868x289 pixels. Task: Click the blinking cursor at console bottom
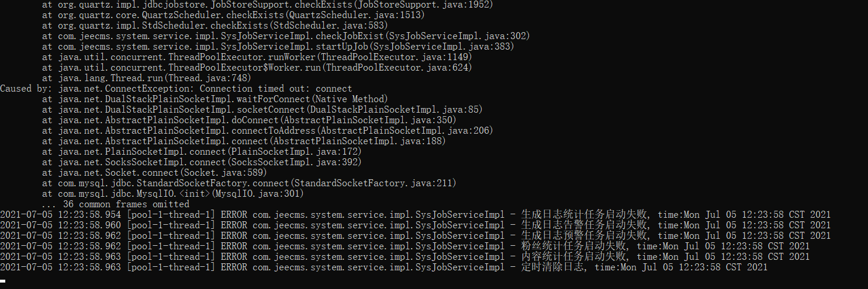tap(3, 281)
